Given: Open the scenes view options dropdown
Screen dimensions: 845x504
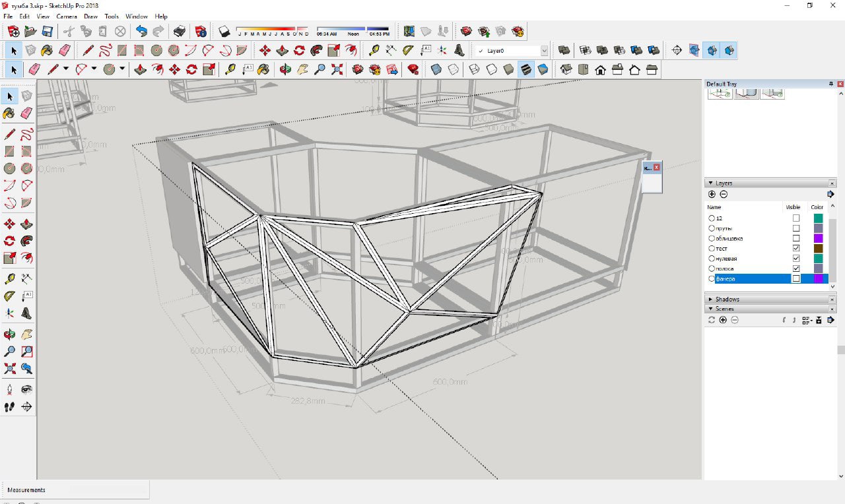Looking at the screenshot, I should click(807, 320).
